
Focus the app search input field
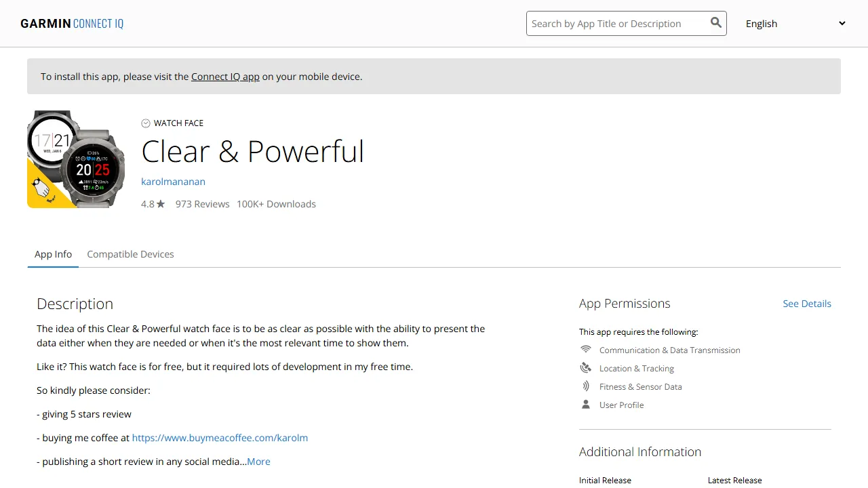point(616,24)
